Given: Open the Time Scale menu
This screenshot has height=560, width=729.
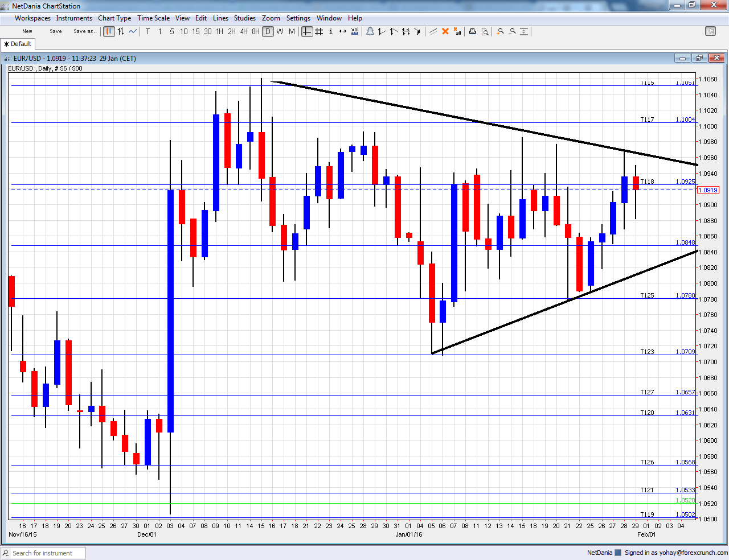Looking at the screenshot, I should (x=153, y=18).
